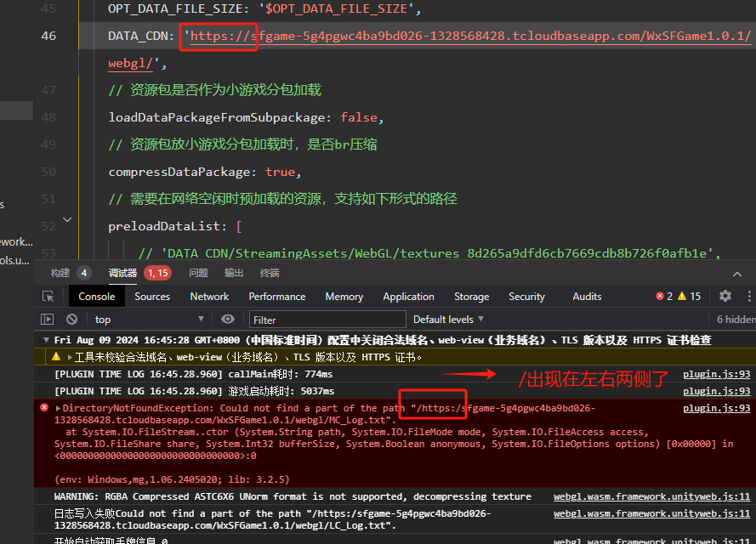
Task: Click the WARNING: RGBA Compressed ASTC6X6 message
Action: coord(293,496)
